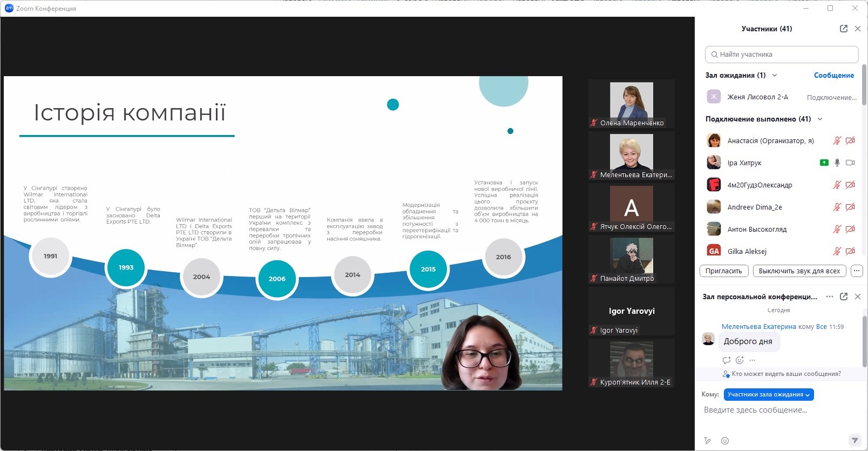Pop out the chat panel
868x451 pixels.
[844, 297]
